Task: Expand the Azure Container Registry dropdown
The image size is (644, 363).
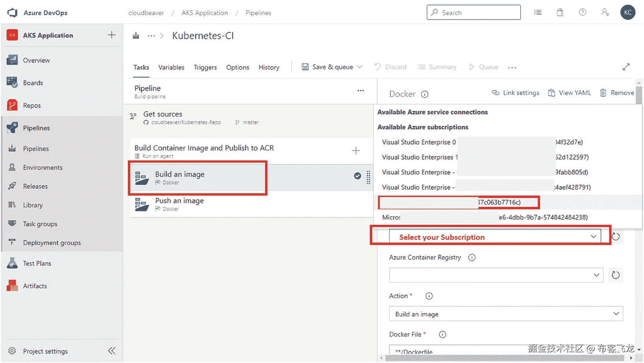Action: (496, 275)
